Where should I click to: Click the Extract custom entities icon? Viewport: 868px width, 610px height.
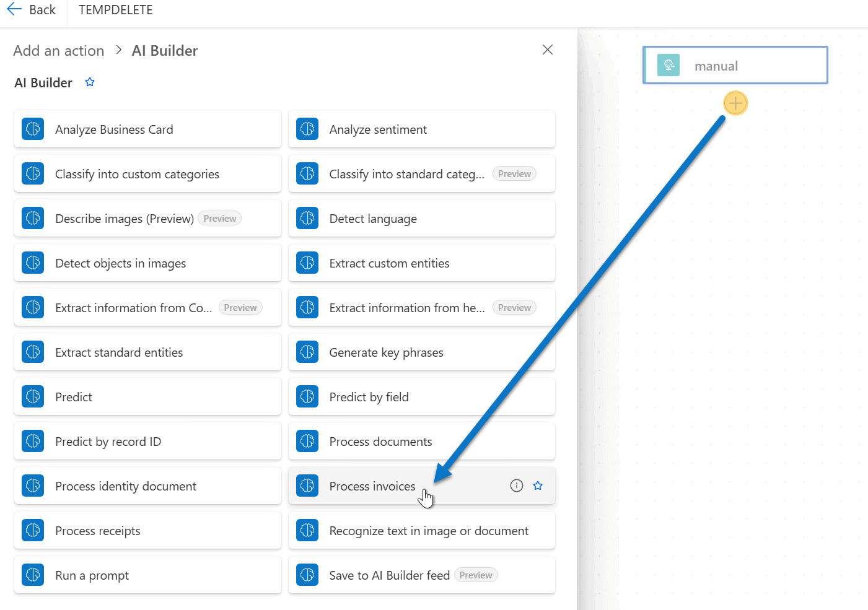[x=307, y=263]
